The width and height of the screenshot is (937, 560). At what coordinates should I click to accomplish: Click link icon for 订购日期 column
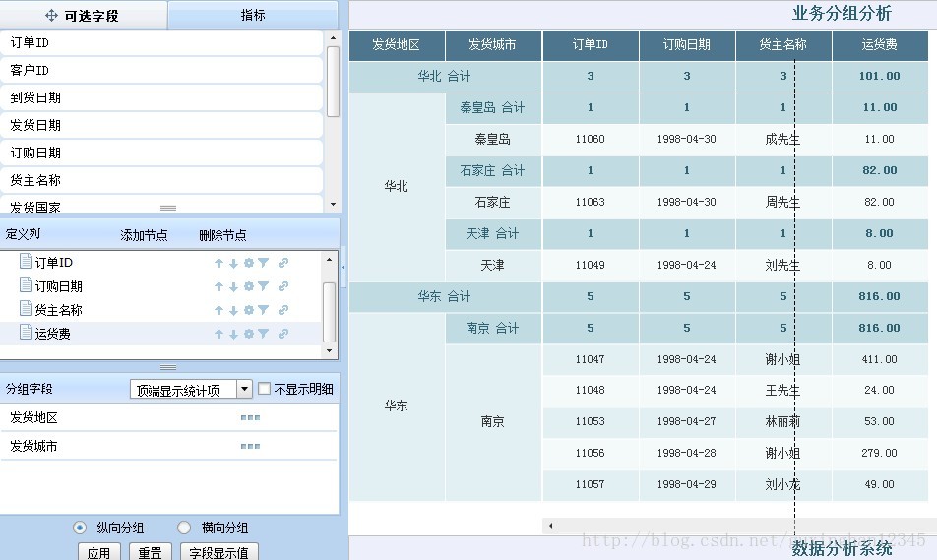(x=283, y=286)
